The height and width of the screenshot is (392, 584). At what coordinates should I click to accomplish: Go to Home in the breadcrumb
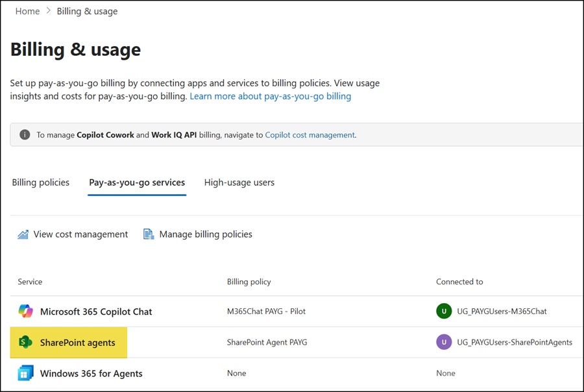click(27, 11)
